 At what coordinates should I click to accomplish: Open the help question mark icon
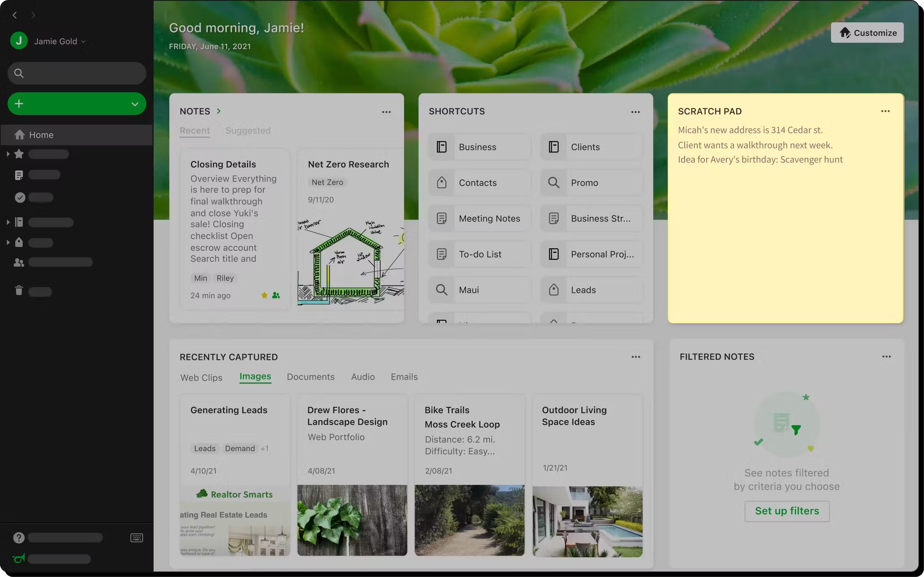coord(19,538)
